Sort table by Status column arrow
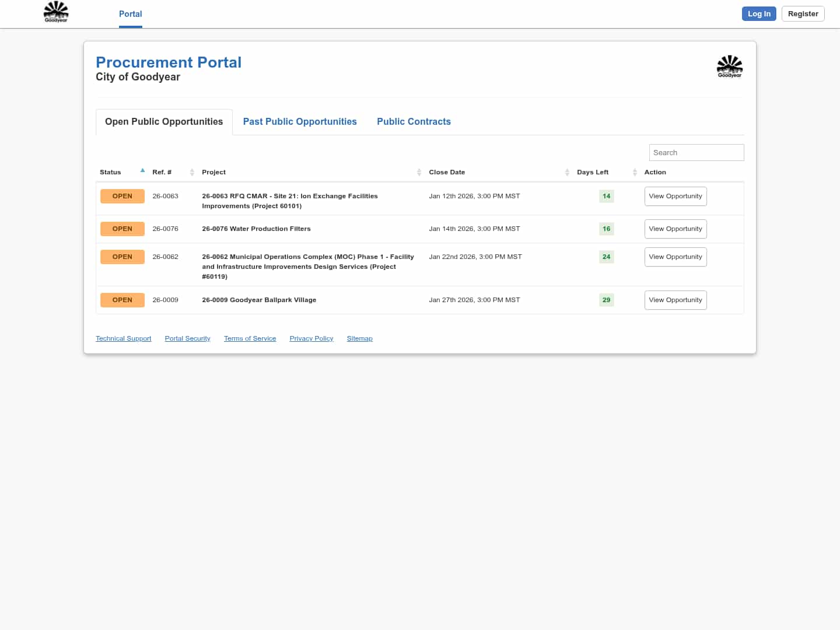840x630 pixels. 142,171
